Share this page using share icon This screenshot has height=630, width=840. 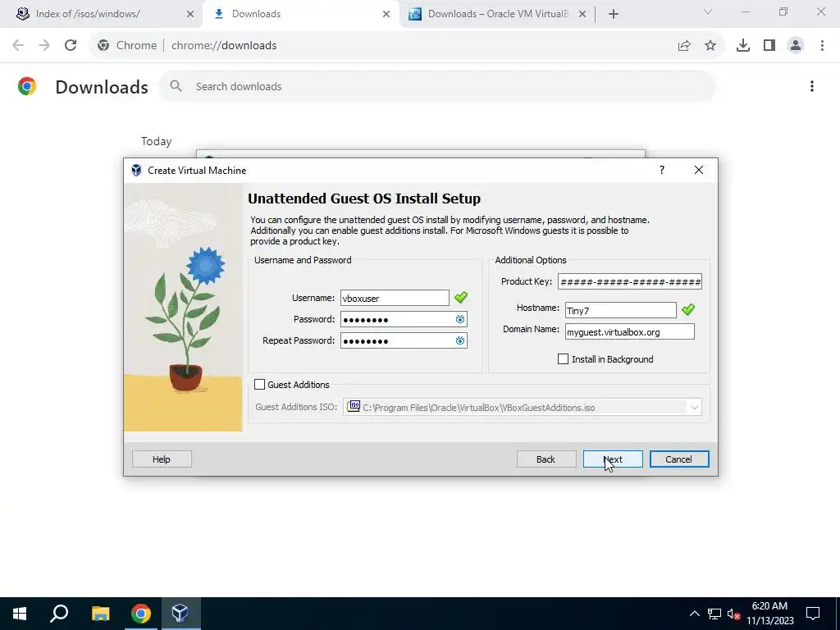pos(684,45)
